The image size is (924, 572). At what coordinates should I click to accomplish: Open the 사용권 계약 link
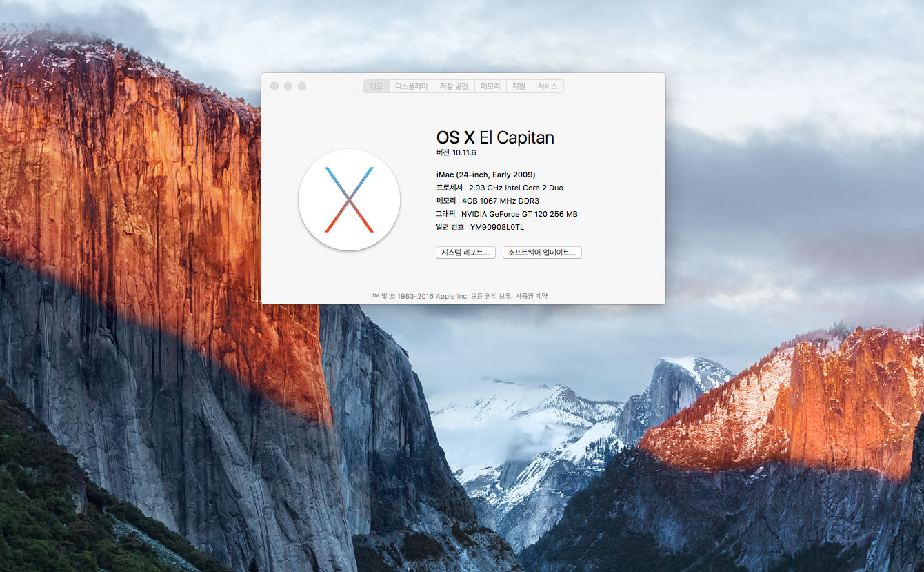tap(532, 296)
